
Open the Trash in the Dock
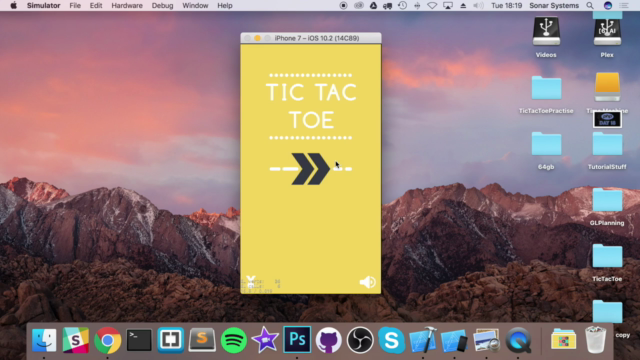(596, 340)
